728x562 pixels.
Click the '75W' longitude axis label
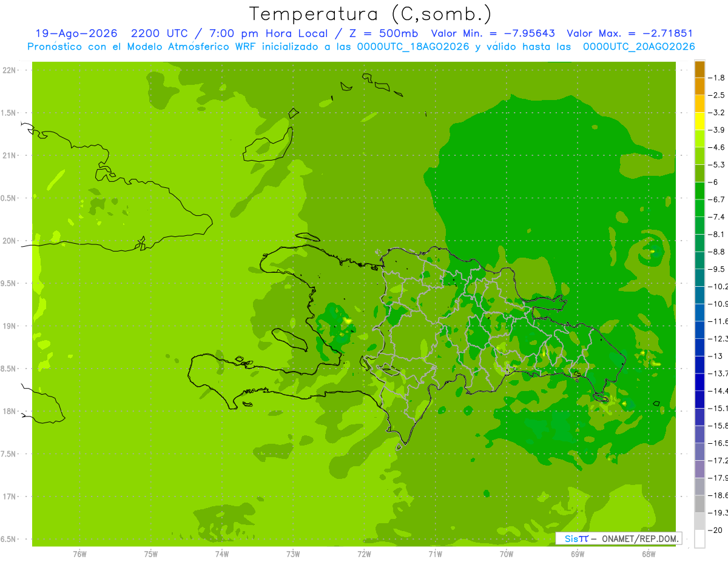151,554
